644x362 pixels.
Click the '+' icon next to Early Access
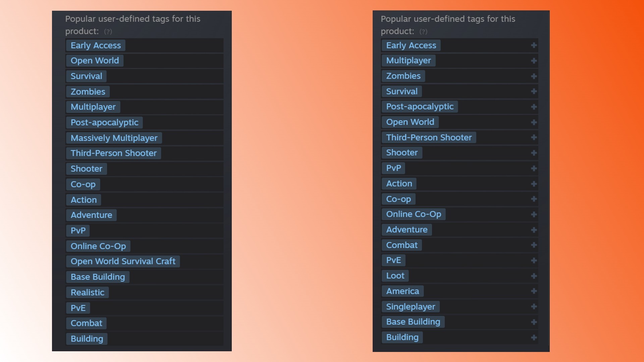pyautogui.click(x=534, y=45)
